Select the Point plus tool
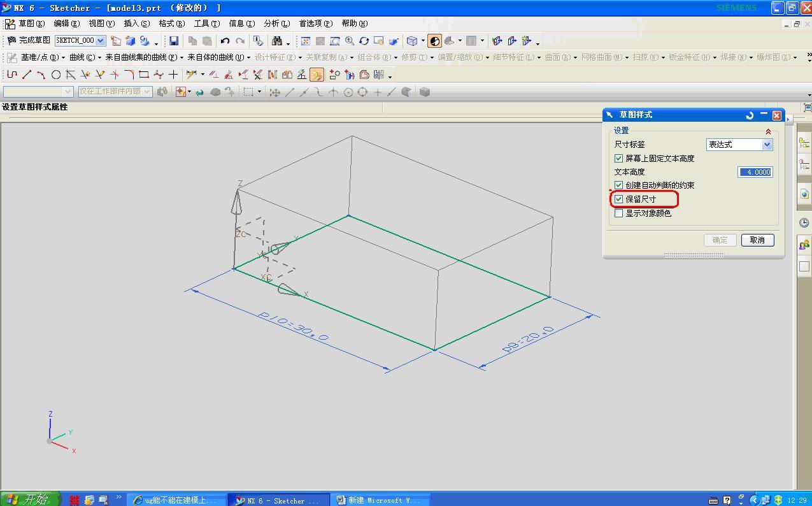Viewport: 812px width, 506px height. 173,75
